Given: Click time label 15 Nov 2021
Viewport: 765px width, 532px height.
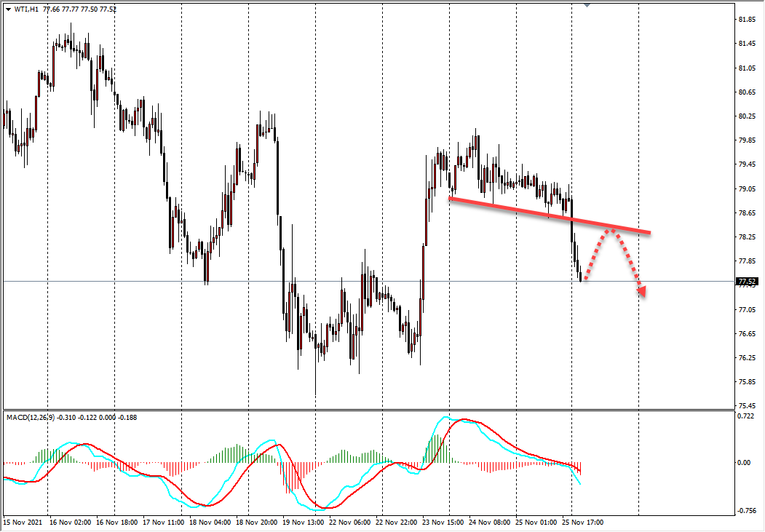Looking at the screenshot, I should (23, 523).
